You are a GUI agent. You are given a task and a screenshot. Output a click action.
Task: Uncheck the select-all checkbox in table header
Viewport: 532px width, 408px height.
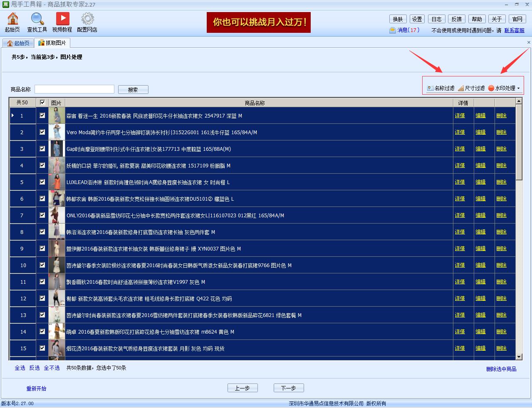click(x=42, y=103)
